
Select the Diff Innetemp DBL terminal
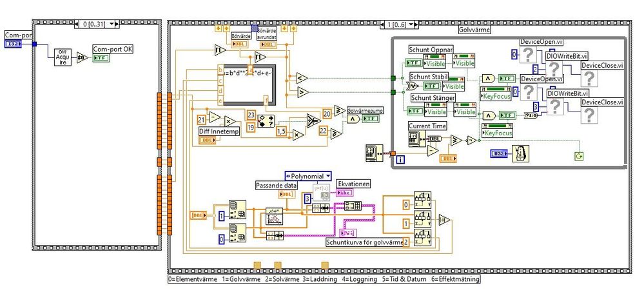(208, 140)
